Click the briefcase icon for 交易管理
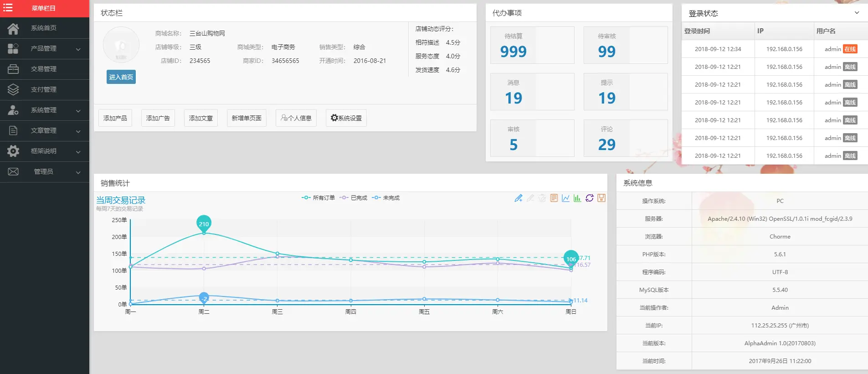This screenshot has width=868, height=374. (x=13, y=69)
